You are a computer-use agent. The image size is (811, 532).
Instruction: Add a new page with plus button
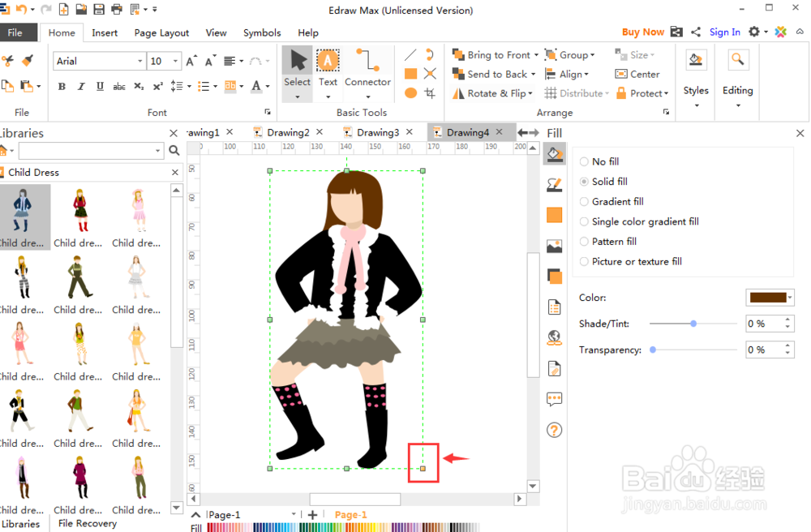(312, 515)
